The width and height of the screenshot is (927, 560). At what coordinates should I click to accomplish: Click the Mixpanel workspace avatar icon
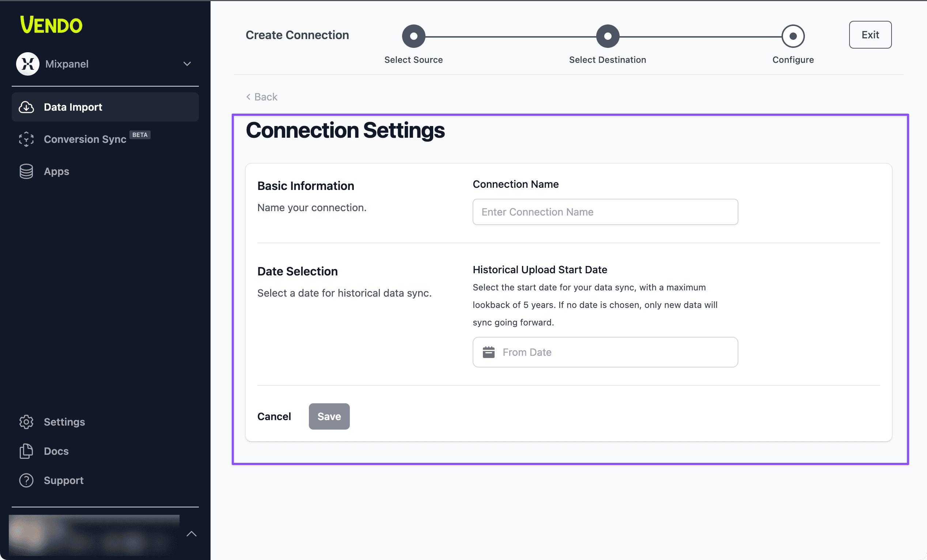pyautogui.click(x=27, y=64)
